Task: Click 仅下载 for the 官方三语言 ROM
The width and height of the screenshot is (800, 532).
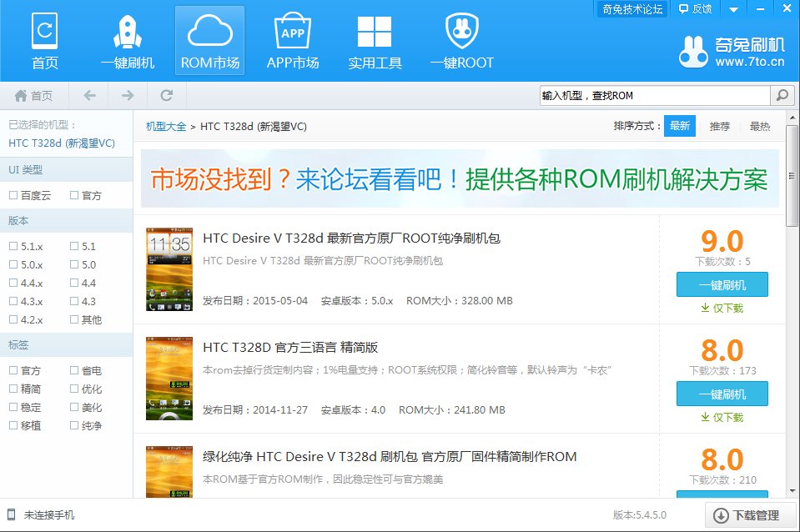Action: pos(722,417)
